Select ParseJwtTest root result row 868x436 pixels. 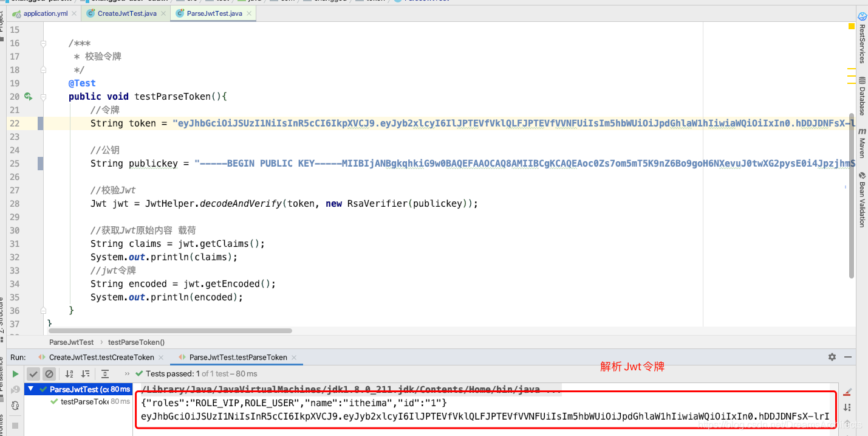pos(78,389)
